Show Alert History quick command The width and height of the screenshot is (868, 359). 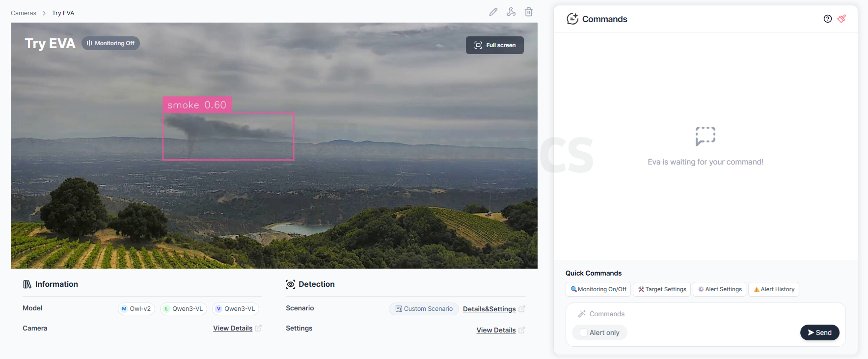[774, 289]
